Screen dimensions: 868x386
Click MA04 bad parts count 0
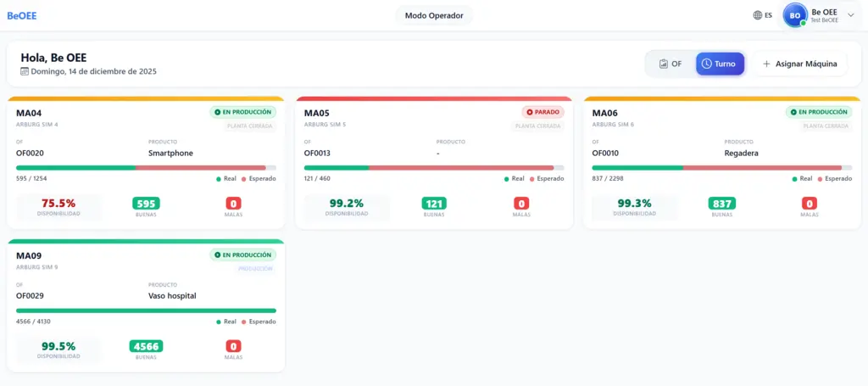point(233,204)
